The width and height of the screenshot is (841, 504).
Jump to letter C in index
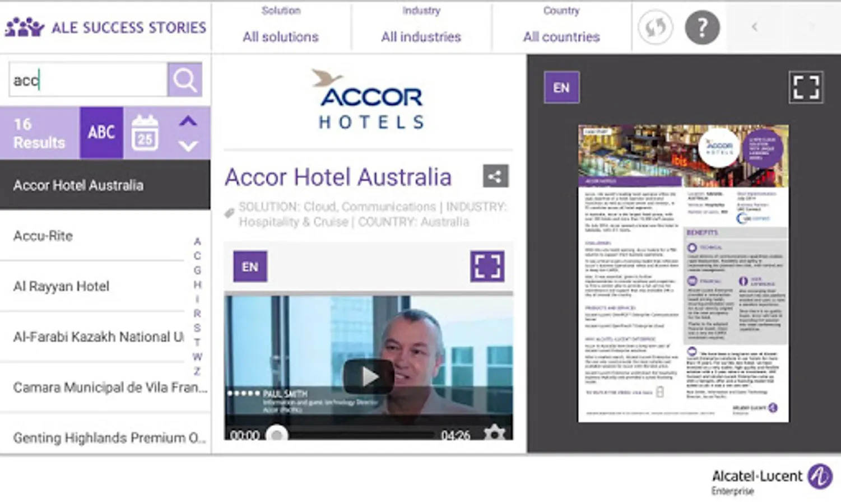197,256
